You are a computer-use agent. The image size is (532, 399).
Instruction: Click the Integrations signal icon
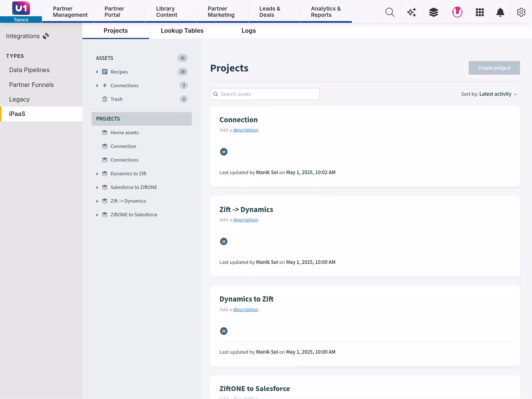46,36
